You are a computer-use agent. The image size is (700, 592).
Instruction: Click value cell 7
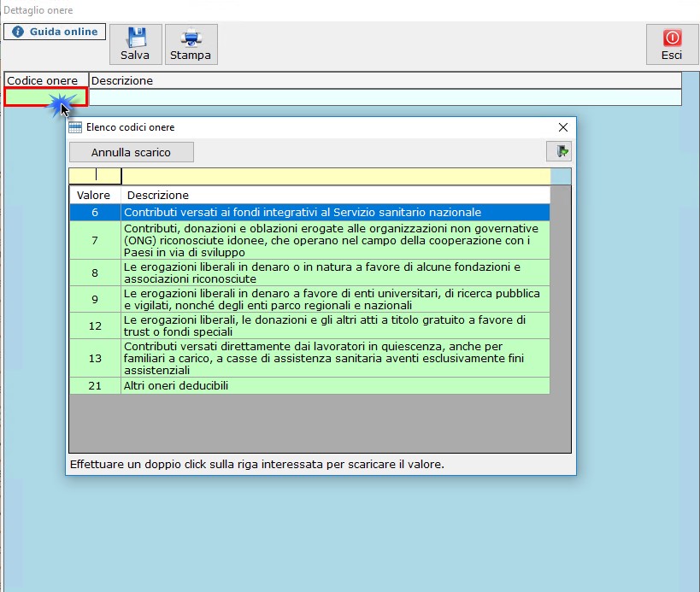[95, 240]
